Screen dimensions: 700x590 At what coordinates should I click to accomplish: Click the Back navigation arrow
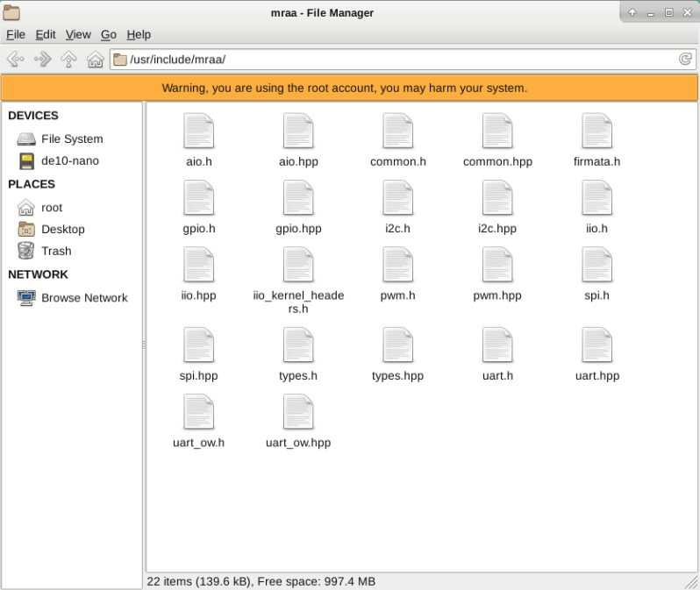[x=15, y=60]
